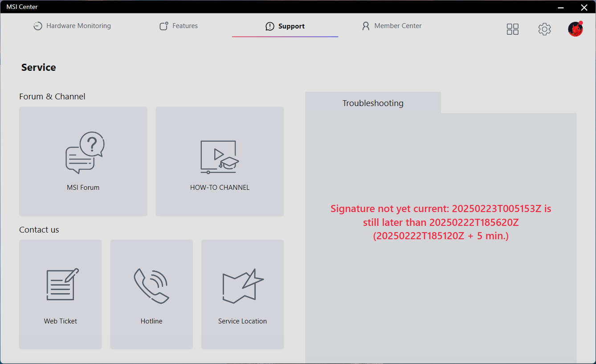Screen dimensions: 596x364
Task: Open the MSI Forum chat bubble icon
Action: click(x=85, y=152)
